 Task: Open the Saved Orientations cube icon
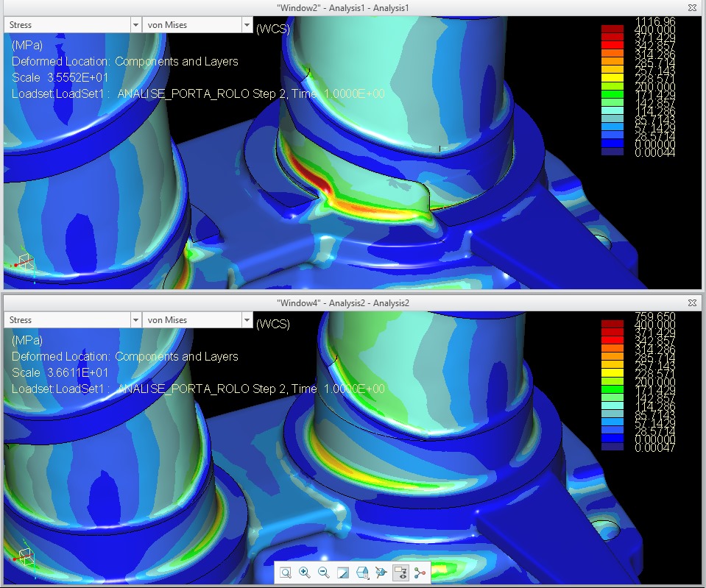click(362, 573)
